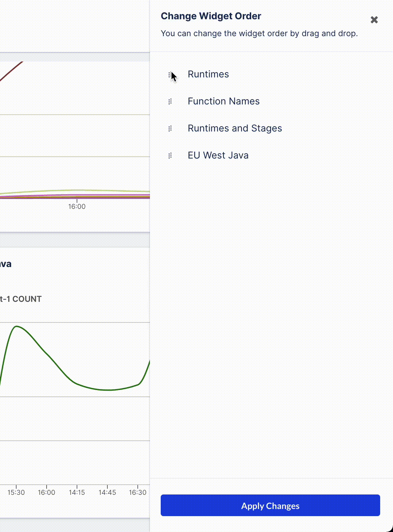Viewport: 393px width, 532px height.
Task: Click the 14:15 tick on lower chart
Action: click(x=77, y=492)
